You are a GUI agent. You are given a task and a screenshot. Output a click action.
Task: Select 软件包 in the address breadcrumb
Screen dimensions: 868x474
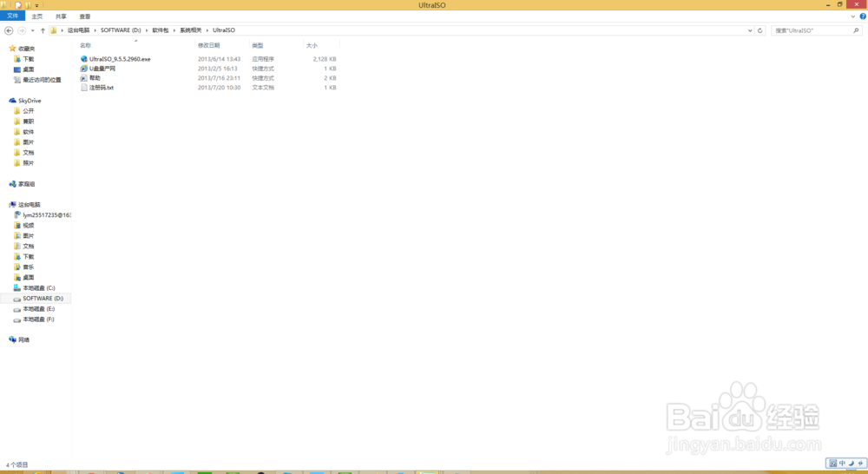point(161,30)
